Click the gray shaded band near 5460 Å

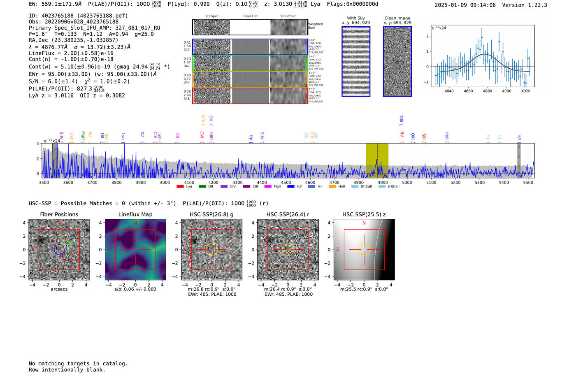[519, 160]
